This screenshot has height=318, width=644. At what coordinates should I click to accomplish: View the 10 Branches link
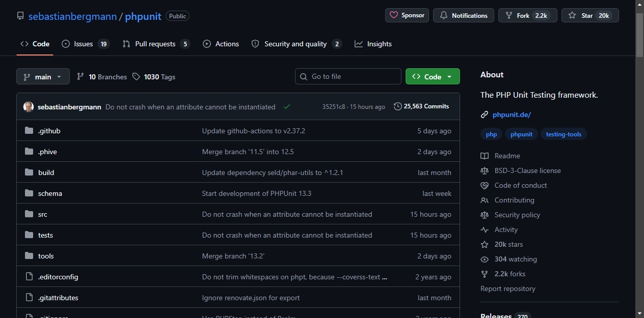pos(102,77)
